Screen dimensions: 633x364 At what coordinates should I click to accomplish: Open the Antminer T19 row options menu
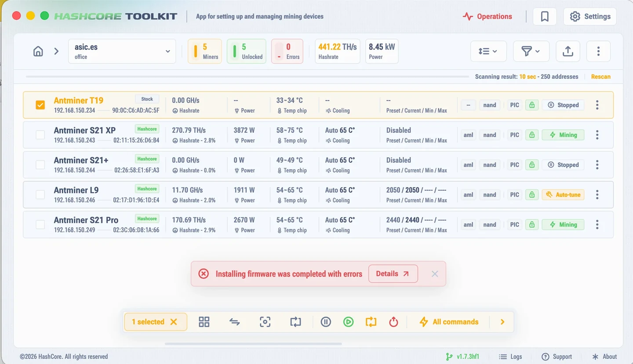(x=597, y=105)
